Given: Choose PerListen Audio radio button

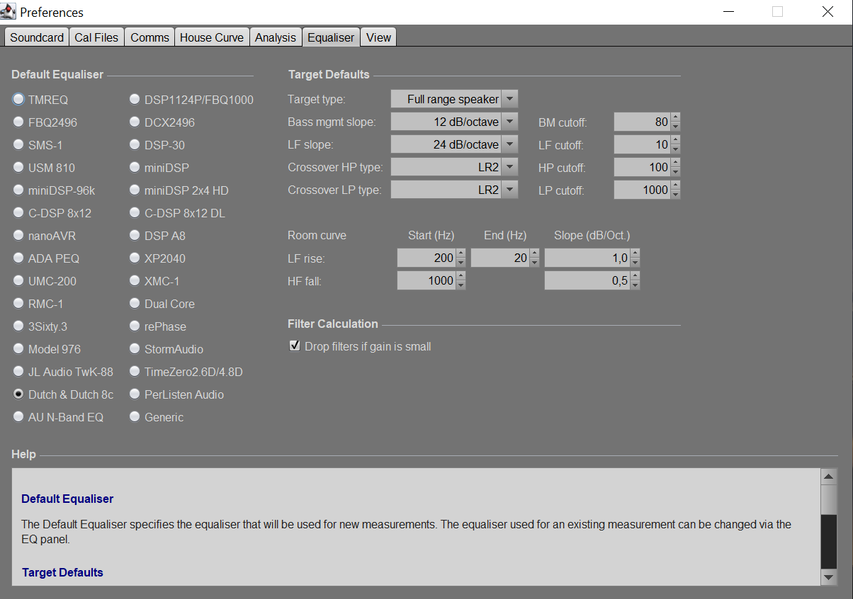Looking at the screenshot, I should (x=134, y=394).
